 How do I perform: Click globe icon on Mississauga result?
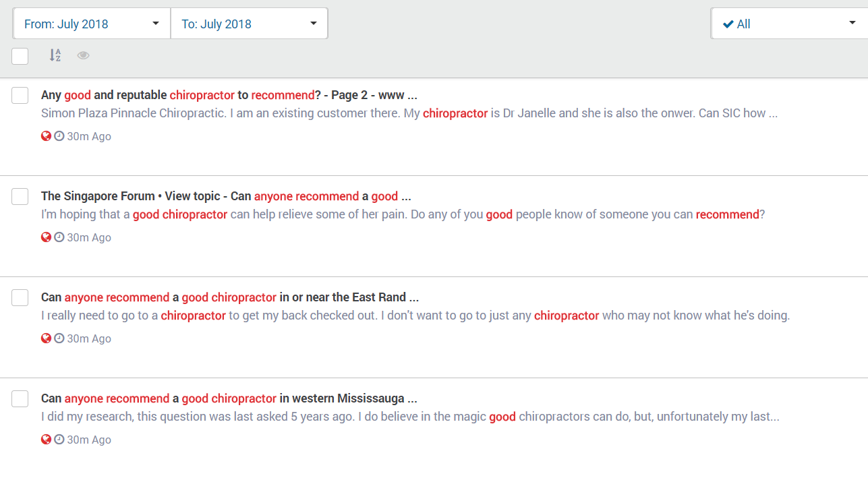46,440
